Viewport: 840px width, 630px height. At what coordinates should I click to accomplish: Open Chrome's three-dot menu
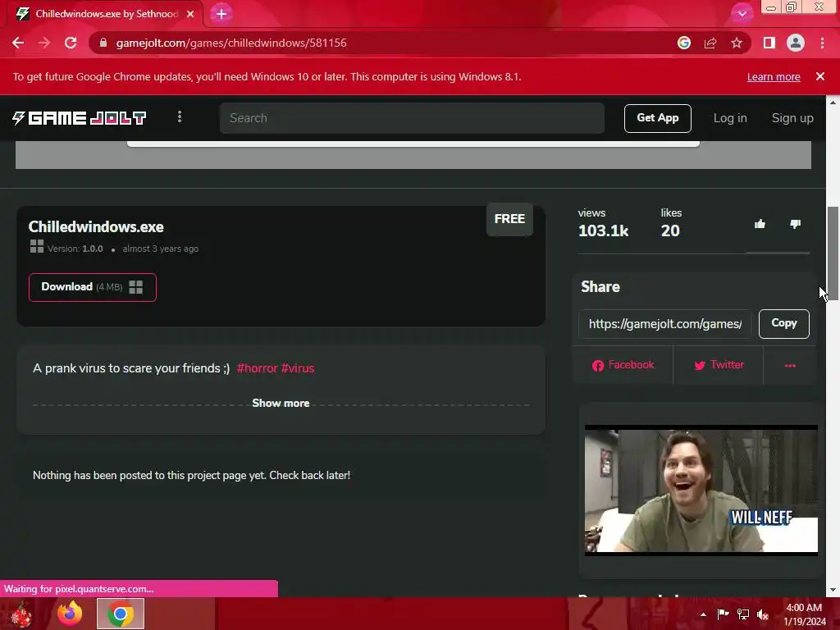[x=822, y=43]
